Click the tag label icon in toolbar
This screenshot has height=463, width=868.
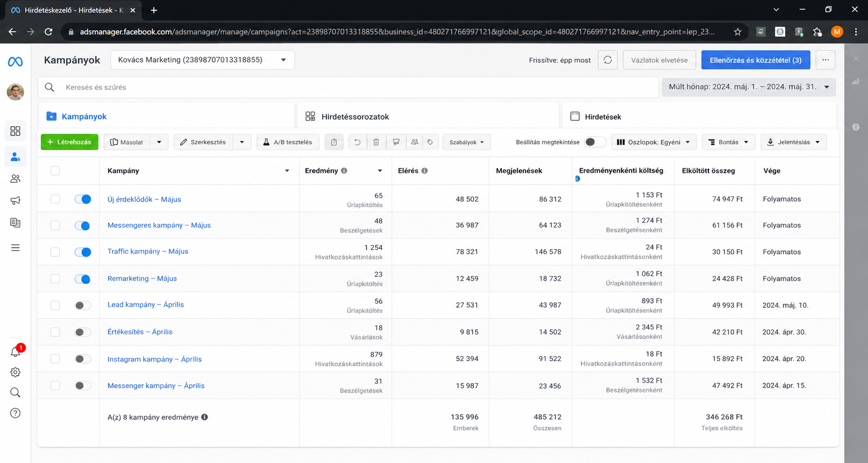click(430, 142)
